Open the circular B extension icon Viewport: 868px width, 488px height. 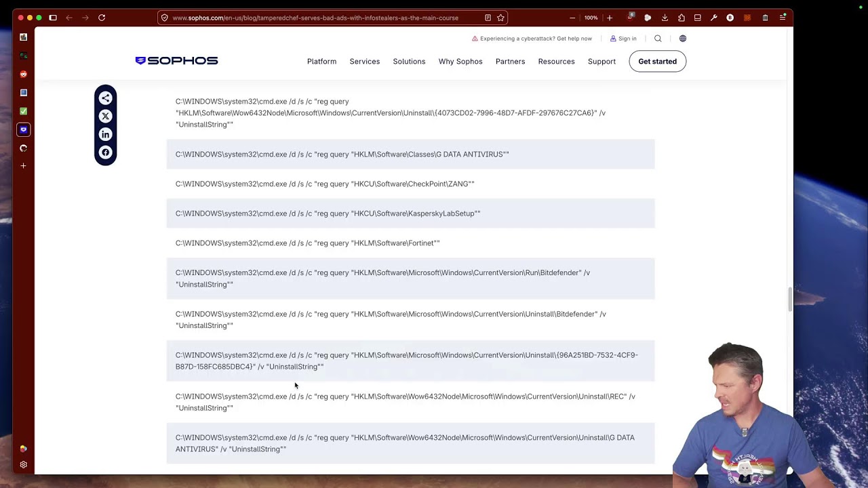point(730,18)
